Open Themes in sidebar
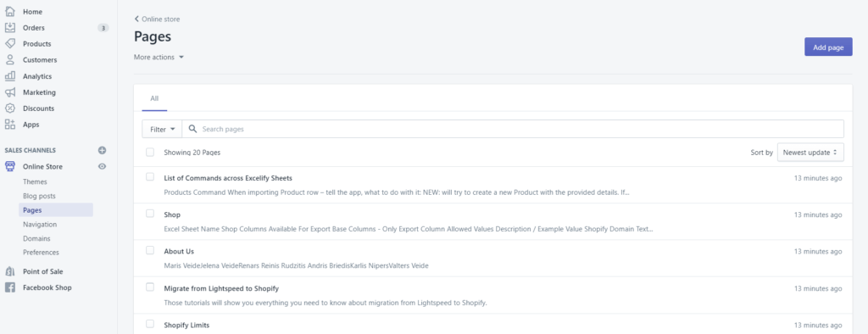 pos(35,181)
